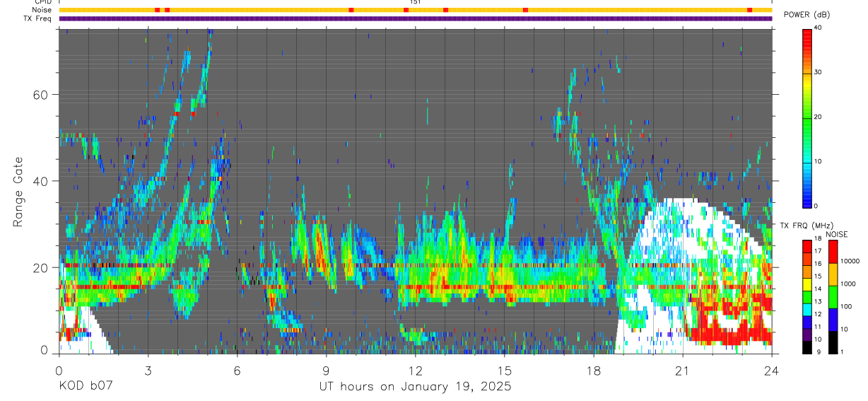
Task: Pick the cyan segment of TX FRQ bar
Action: (807, 309)
